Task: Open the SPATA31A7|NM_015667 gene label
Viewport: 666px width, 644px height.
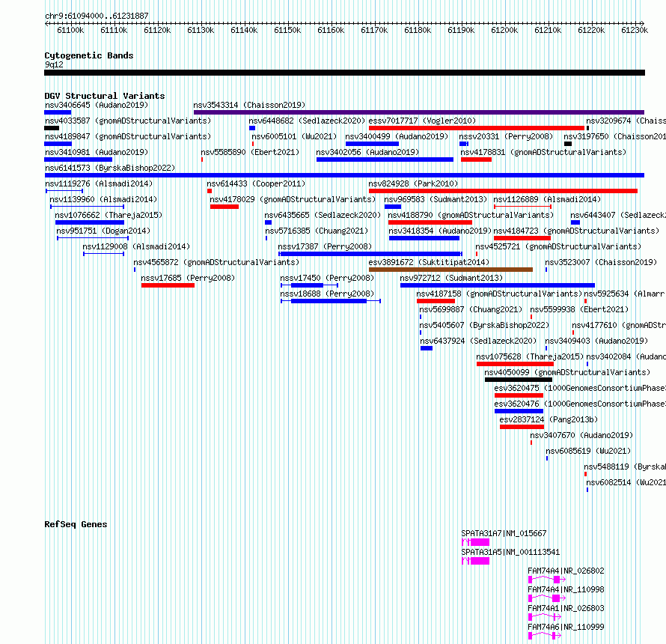Action: [504, 533]
